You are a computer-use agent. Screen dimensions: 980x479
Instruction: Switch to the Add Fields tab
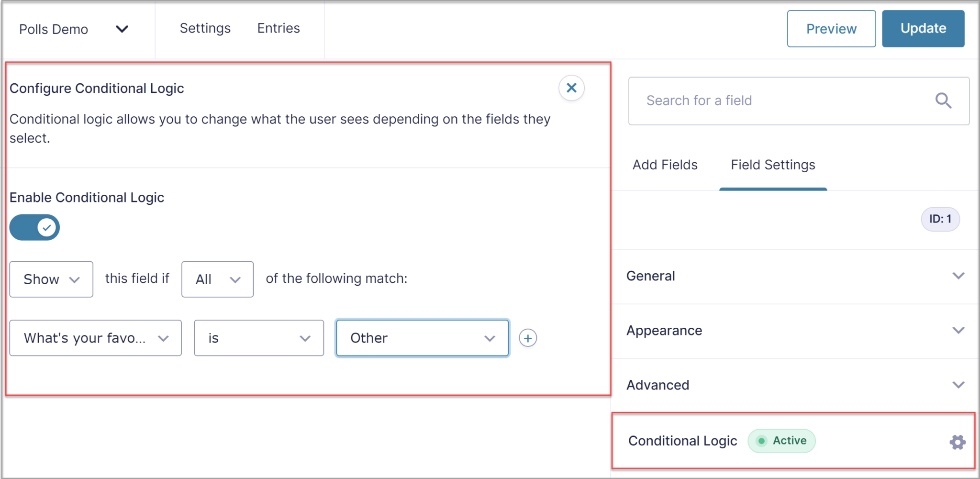coord(664,165)
